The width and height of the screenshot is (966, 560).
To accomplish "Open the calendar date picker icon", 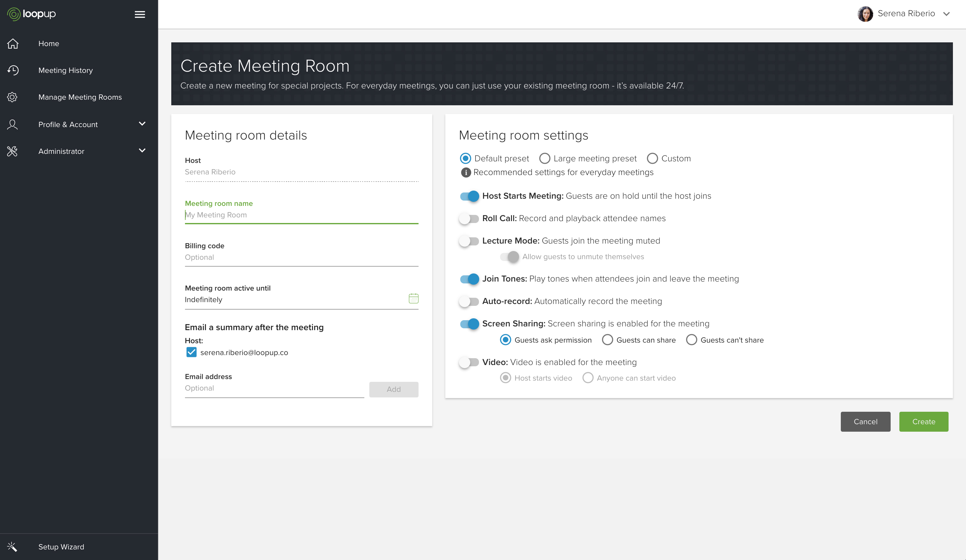I will [413, 299].
